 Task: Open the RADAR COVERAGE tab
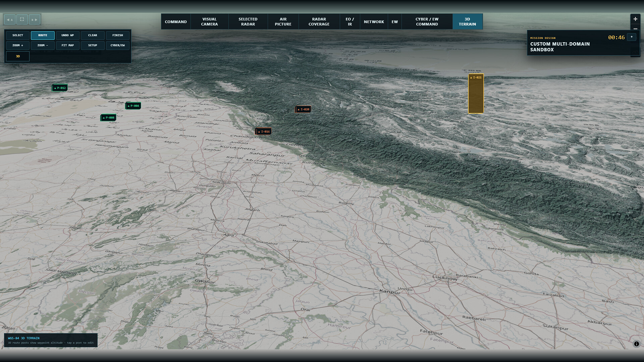pos(319,22)
